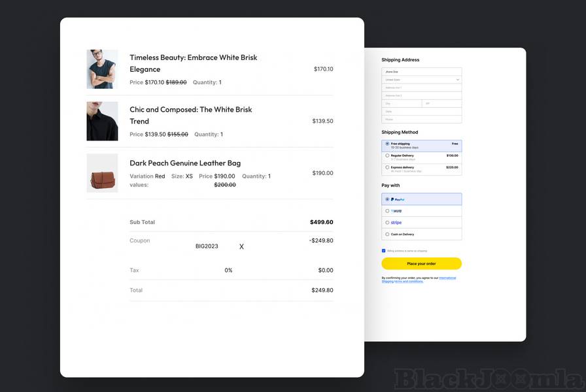The width and height of the screenshot is (586, 392).
Task: Choose the Regular Delivery shipping option
Action: (x=387, y=155)
